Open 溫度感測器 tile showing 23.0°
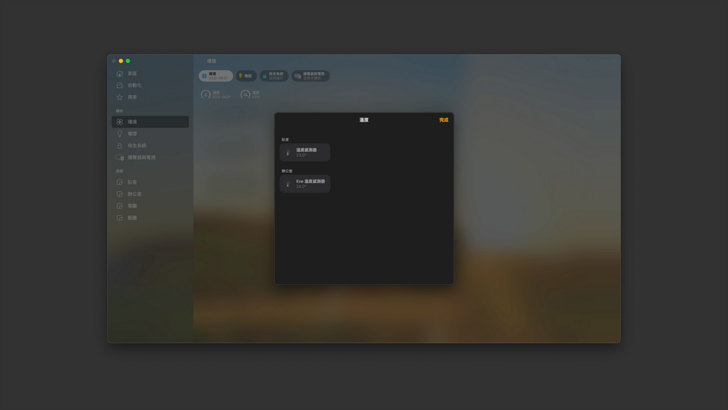Screen dimensions: 728x410 (x=305, y=152)
